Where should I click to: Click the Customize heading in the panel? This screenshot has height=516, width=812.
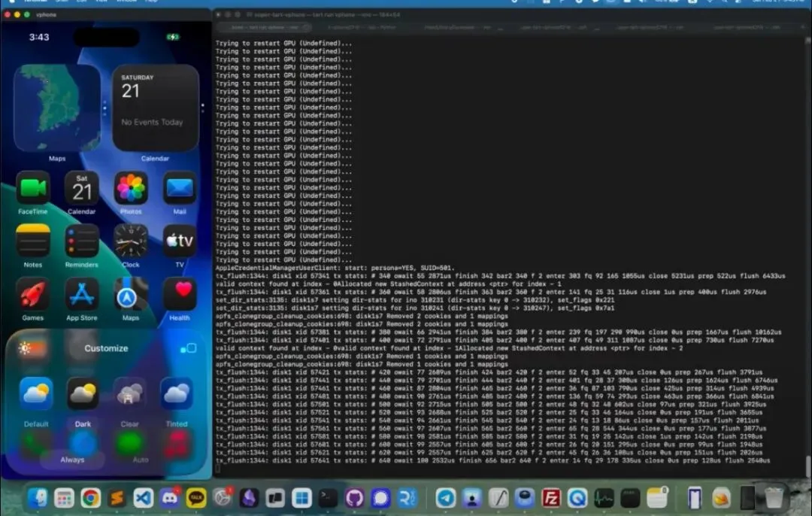(x=106, y=349)
